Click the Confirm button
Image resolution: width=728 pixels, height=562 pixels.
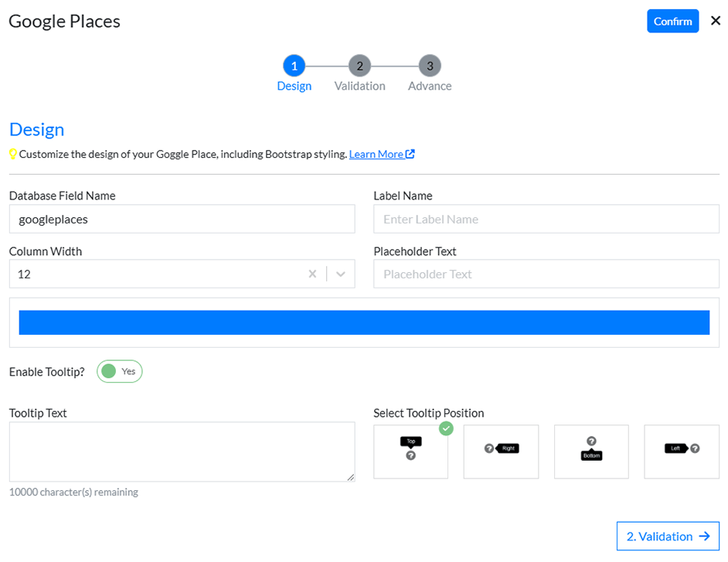pos(672,21)
